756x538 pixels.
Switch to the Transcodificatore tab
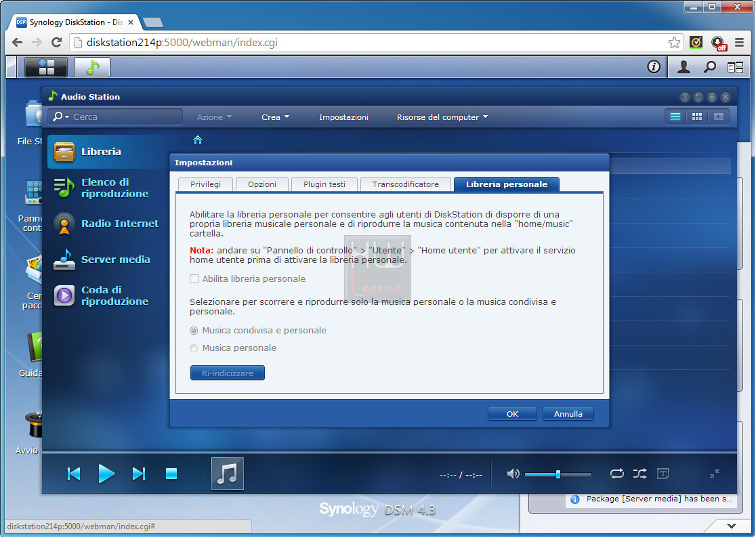[406, 184]
